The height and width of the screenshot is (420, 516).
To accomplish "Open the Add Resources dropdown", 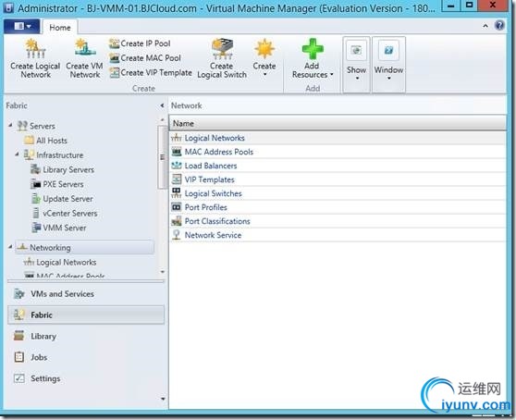I will (x=313, y=58).
